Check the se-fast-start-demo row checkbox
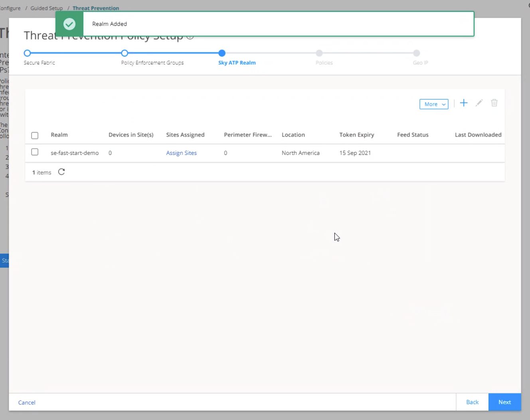This screenshot has height=420, width=530. 35,152
